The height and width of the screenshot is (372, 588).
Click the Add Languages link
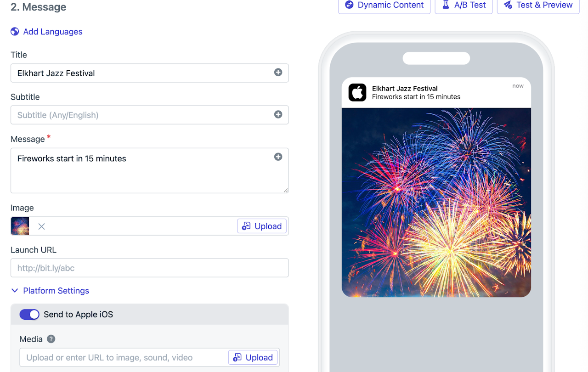[x=53, y=32]
